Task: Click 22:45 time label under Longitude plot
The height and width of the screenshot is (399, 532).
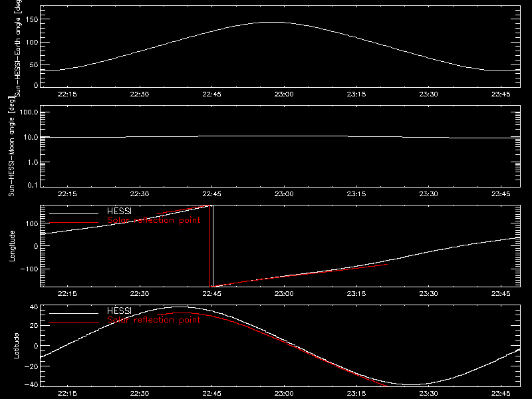Action: click(x=211, y=294)
